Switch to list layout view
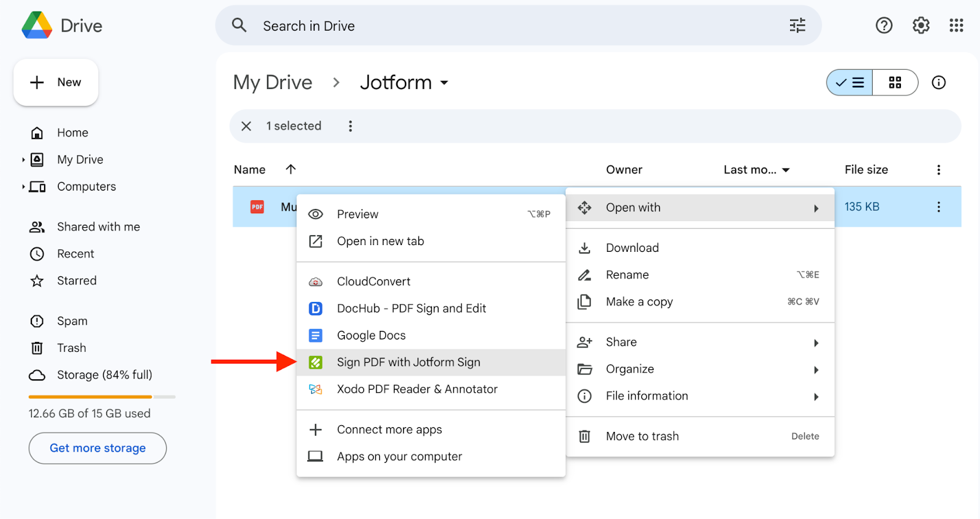Screen dimensions: 980x519 click(850, 83)
